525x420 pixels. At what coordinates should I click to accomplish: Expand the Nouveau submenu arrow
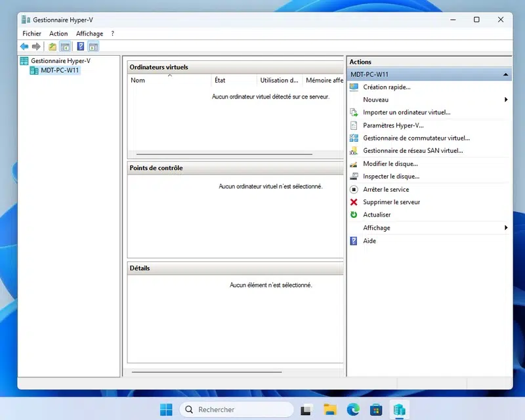[506, 100]
